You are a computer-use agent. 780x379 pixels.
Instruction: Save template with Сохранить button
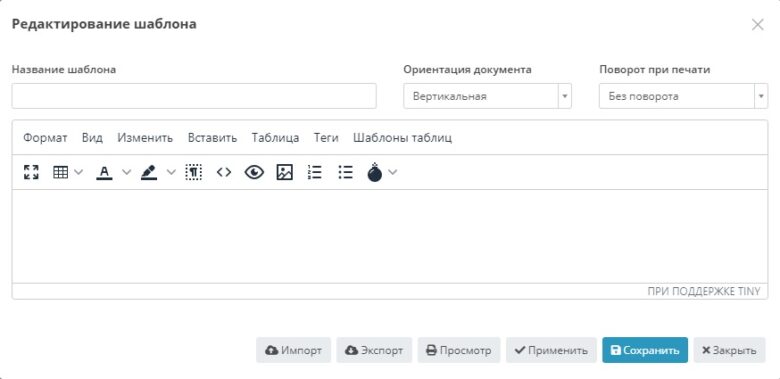click(645, 350)
